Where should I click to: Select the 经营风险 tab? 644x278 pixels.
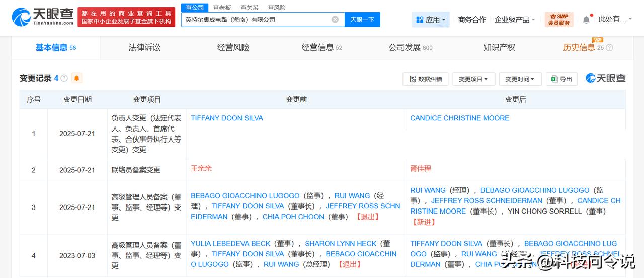click(233, 47)
